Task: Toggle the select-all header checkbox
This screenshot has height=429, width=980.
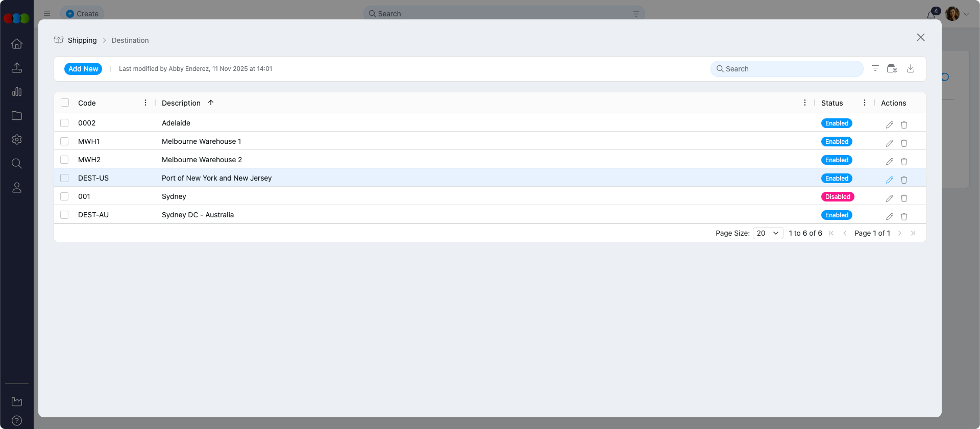Action: (x=65, y=103)
